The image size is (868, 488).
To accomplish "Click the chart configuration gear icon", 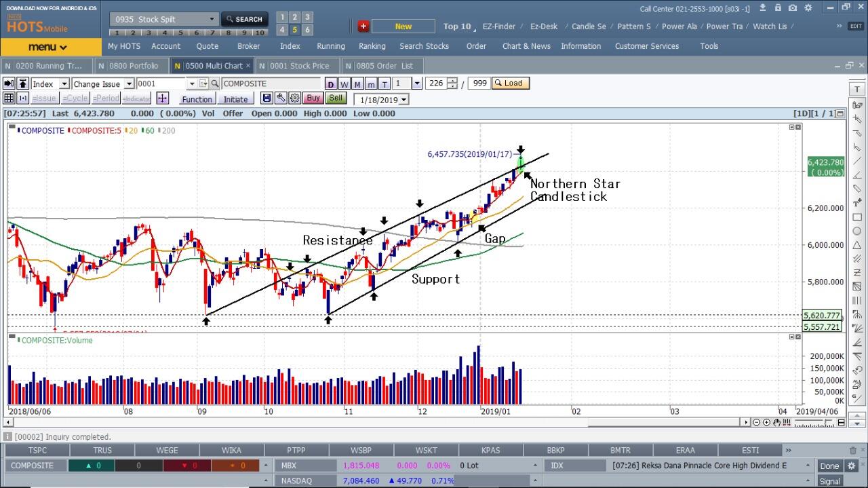I will click(x=295, y=98).
